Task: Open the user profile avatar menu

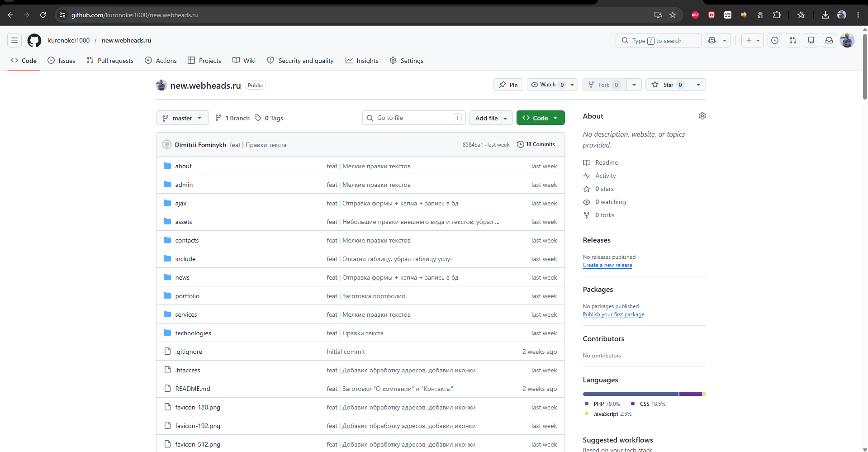Action: (x=847, y=40)
